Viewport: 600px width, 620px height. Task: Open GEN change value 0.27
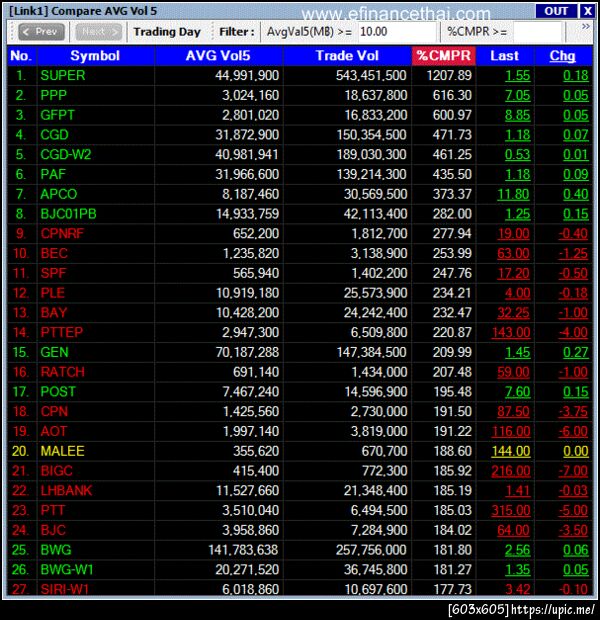(575, 352)
